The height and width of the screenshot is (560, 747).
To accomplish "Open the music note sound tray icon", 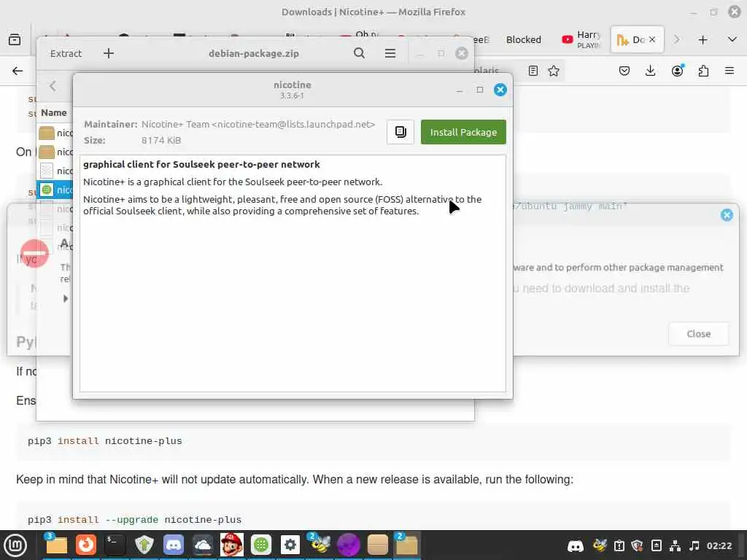I will [694, 545].
